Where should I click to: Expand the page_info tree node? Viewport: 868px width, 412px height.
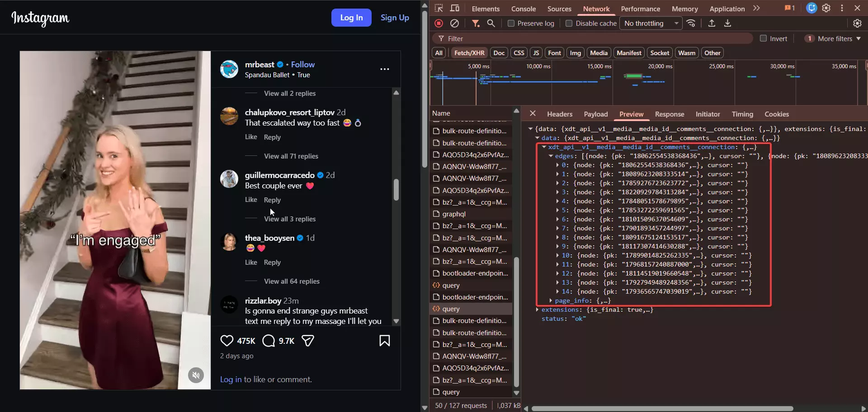pos(551,300)
